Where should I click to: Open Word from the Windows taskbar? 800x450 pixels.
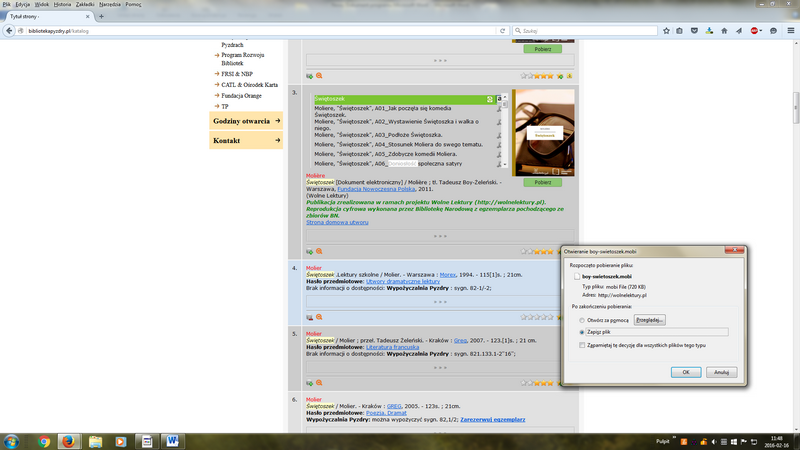click(x=172, y=440)
